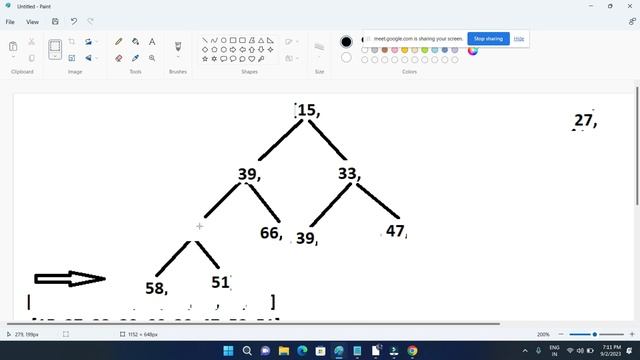Open taskbar Search

click(x=247, y=351)
